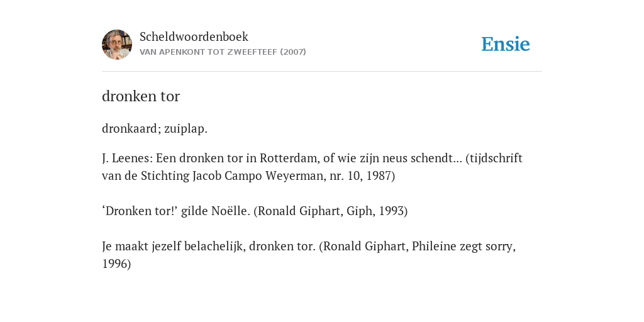The image size is (644, 322).
Task: Click the name 'Noëlle' in the second quote
Action: click(x=229, y=211)
